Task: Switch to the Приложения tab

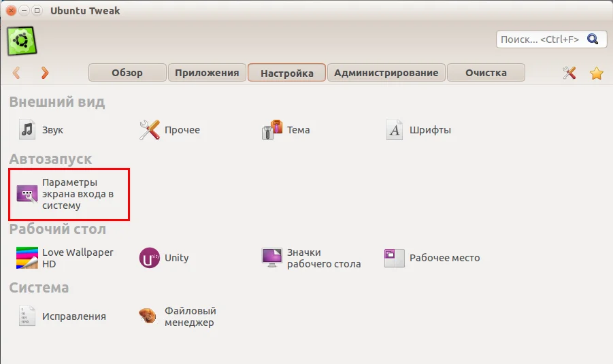Action: (x=208, y=73)
